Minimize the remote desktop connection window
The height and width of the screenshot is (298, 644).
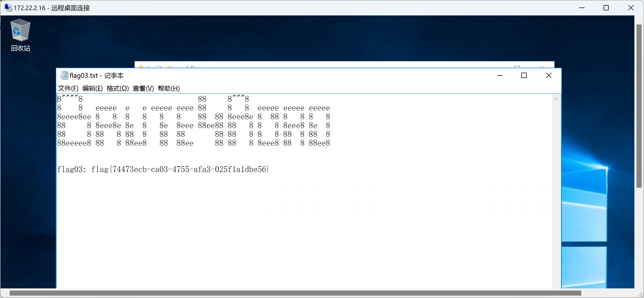(x=582, y=8)
